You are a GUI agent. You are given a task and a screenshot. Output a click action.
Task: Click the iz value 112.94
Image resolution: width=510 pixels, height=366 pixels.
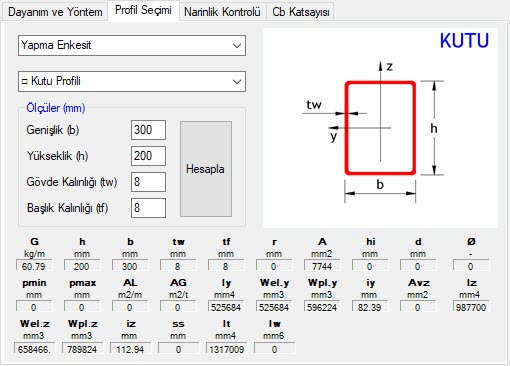[131, 349]
